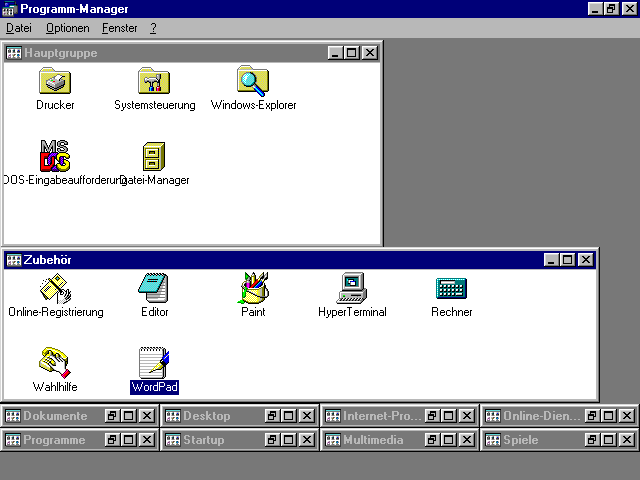
Task: Click the Programm-Manager title bar icon
Action: pyautogui.click(x=9, y=9)
